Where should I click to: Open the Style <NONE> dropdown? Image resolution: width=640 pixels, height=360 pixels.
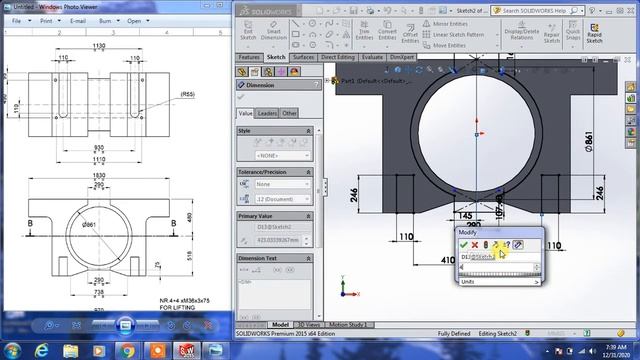pos(282,156)
